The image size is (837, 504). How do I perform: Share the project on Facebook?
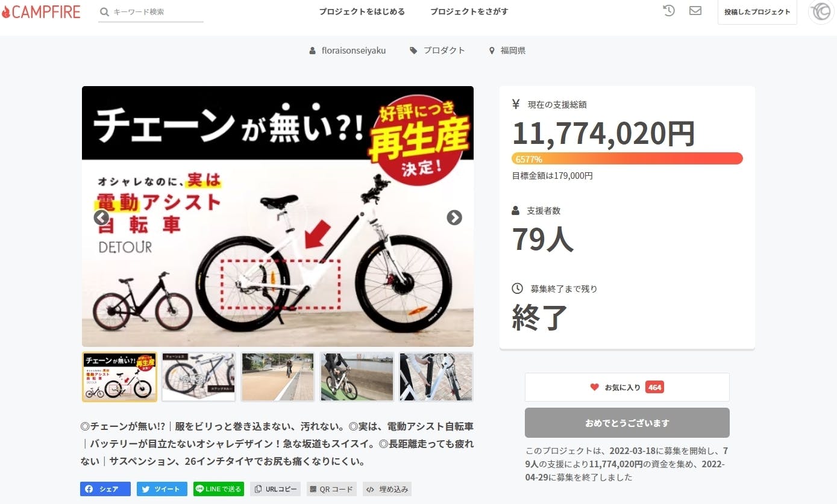(105, 489)
